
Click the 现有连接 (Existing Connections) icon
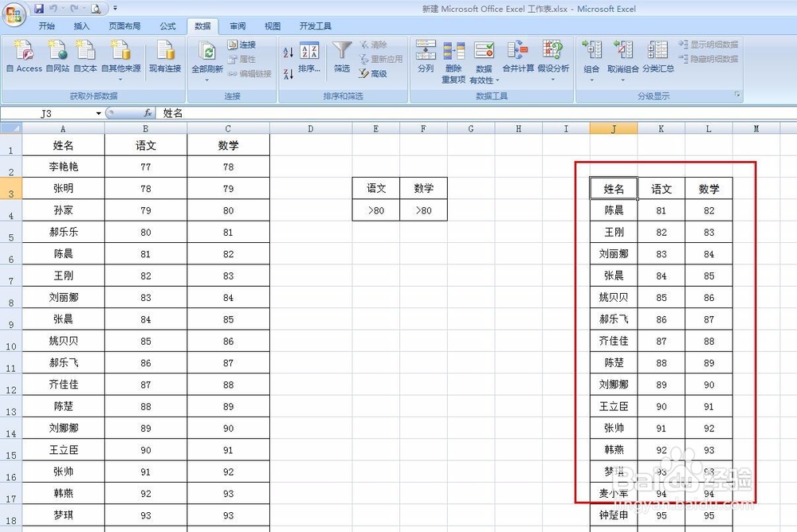165,56
